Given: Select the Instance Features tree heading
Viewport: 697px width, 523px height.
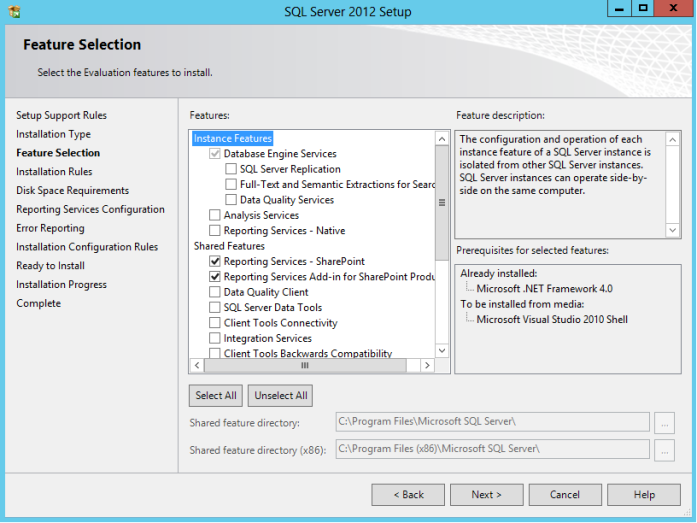Looking at the screenshot, I should (232, 138).
